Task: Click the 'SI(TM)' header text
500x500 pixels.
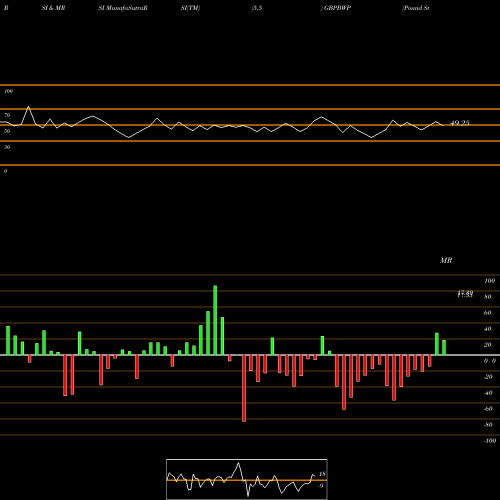Action: 190,8
